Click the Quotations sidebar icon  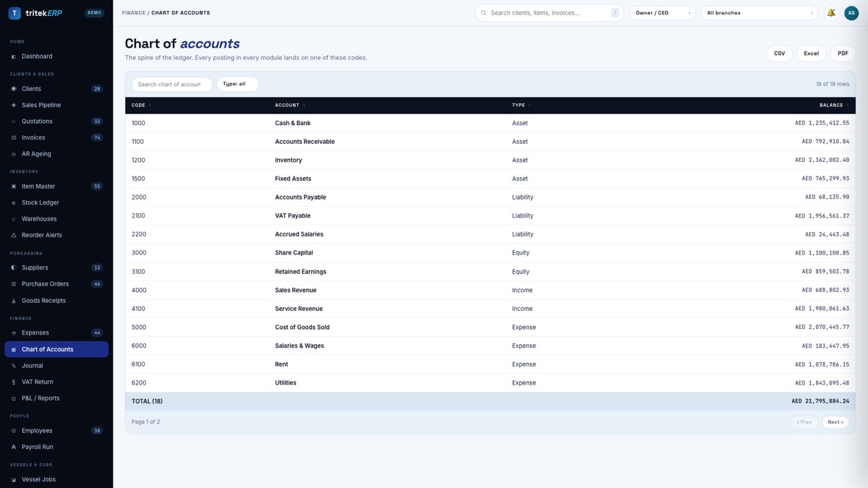pos(14,121)
